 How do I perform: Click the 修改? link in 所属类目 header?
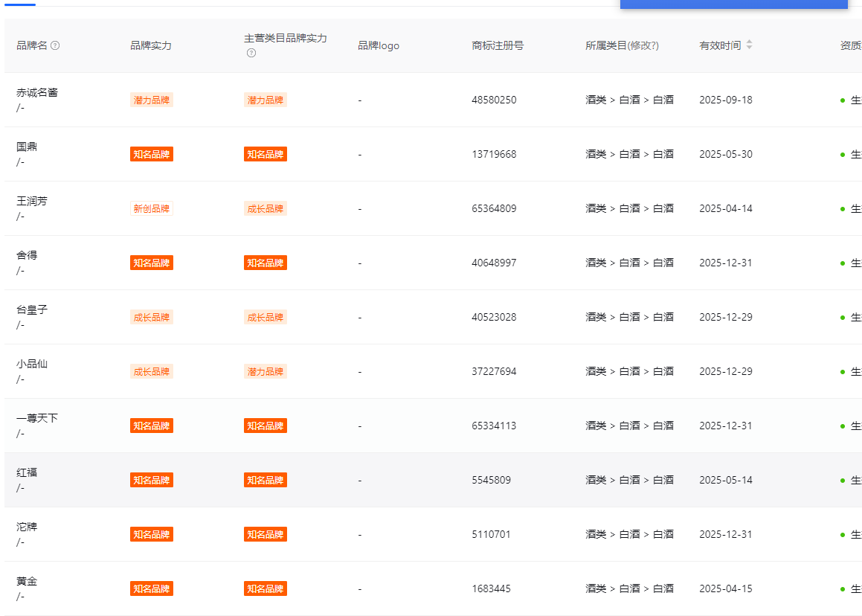[644, 45]
